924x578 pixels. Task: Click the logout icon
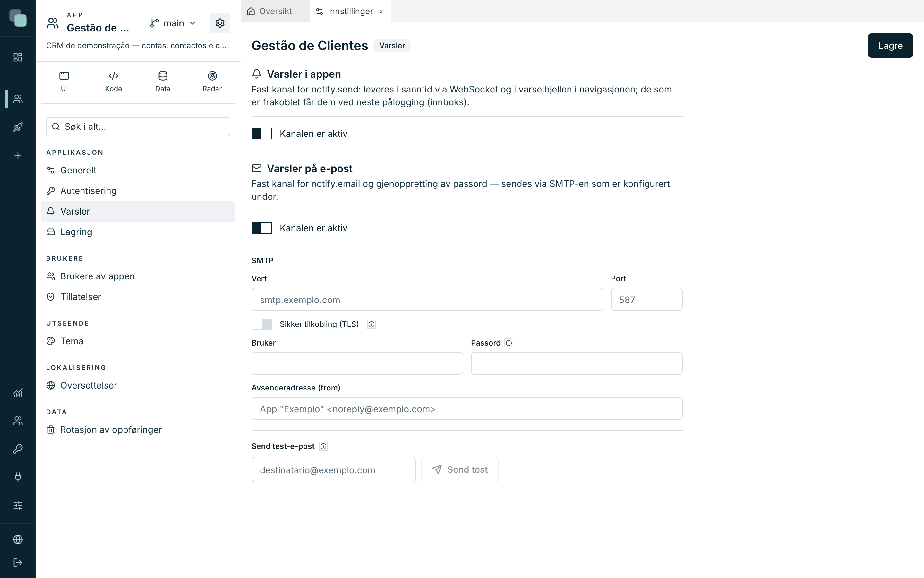(x=18, y=562)
